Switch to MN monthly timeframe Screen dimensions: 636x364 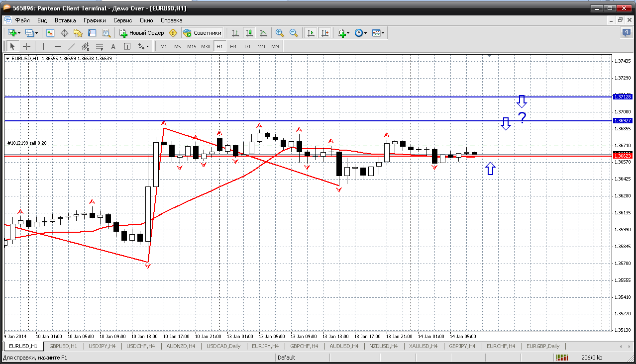pos(275,46)
